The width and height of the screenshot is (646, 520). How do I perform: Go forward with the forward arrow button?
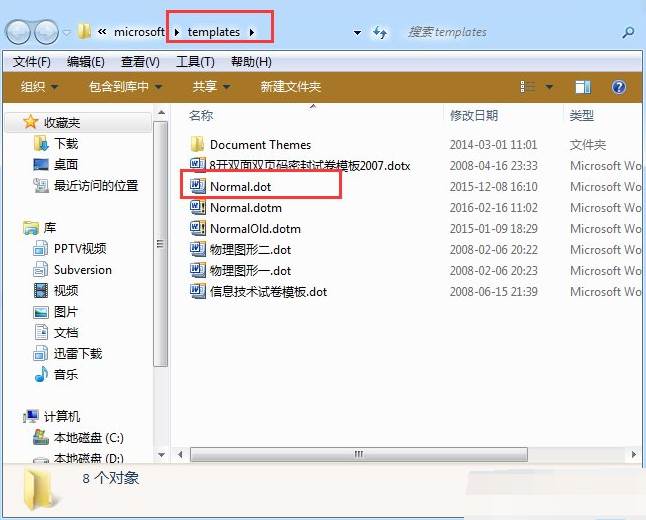click(46, 32)
